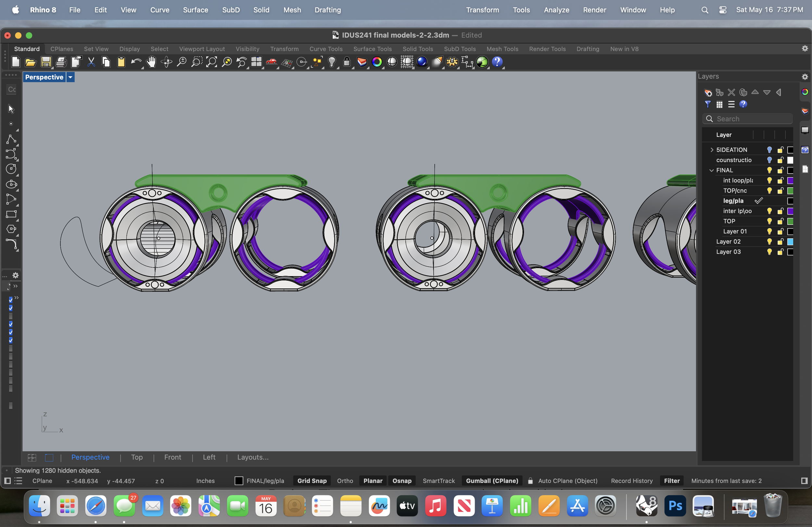The height and width of the screenshot is (527, 812).
Task: Toggle Ortho mode in status bar
Action: [345, 481]
